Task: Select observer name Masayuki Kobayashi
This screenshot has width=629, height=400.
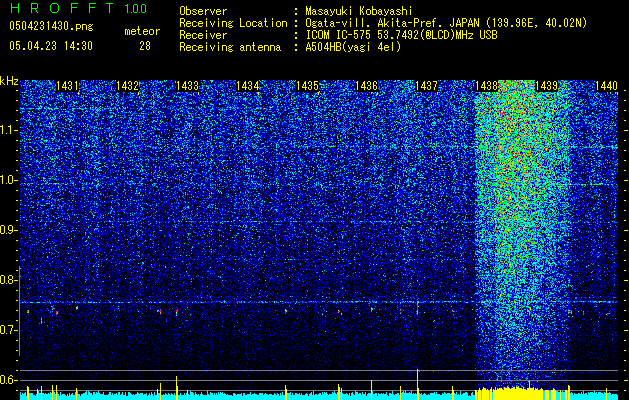Action: pos(359,11)
